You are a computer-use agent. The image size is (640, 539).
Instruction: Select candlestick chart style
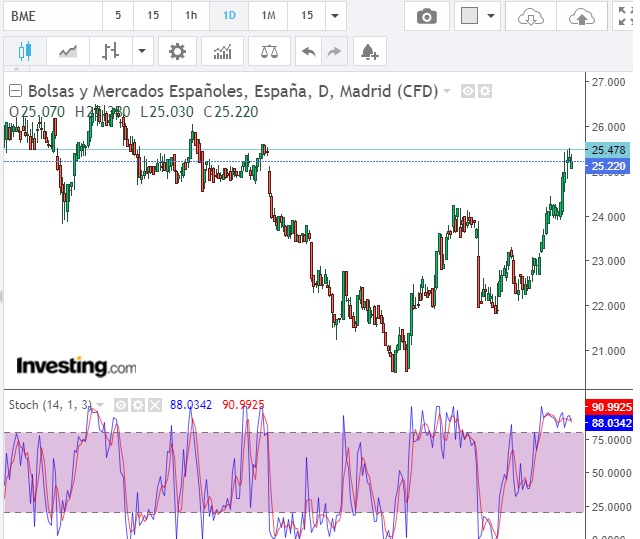tap(25, 51)
